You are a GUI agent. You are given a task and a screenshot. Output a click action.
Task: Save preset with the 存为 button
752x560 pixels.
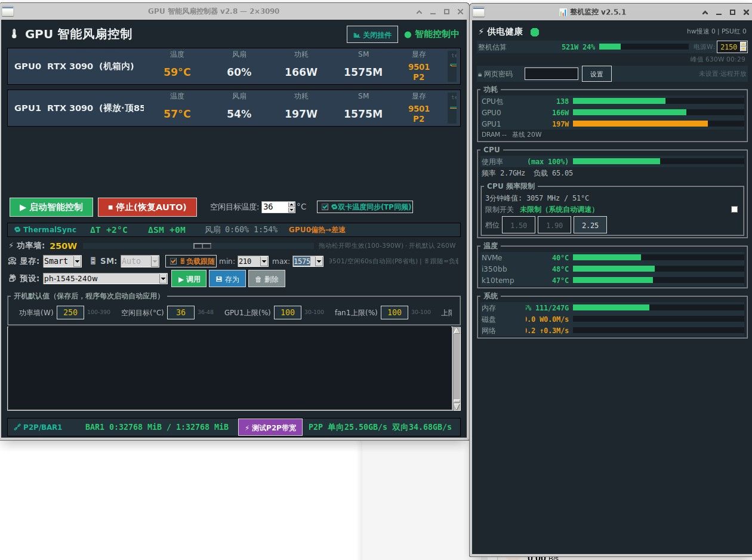(x=227, y=279)
